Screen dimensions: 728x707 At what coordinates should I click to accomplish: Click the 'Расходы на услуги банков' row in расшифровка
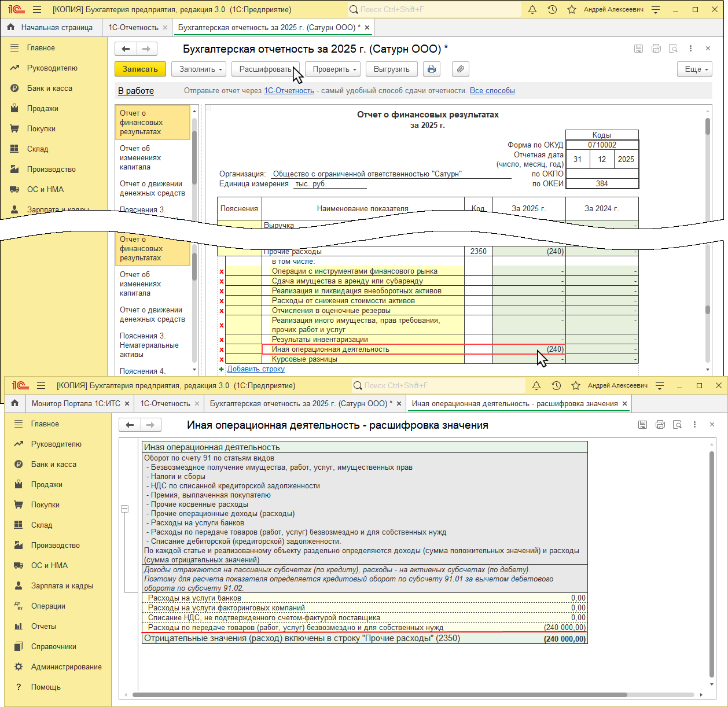[x=365, y=598]
